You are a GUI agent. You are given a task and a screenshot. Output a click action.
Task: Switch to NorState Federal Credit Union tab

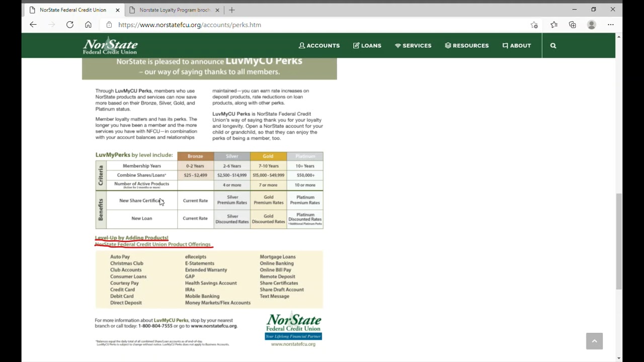point(74,10)
